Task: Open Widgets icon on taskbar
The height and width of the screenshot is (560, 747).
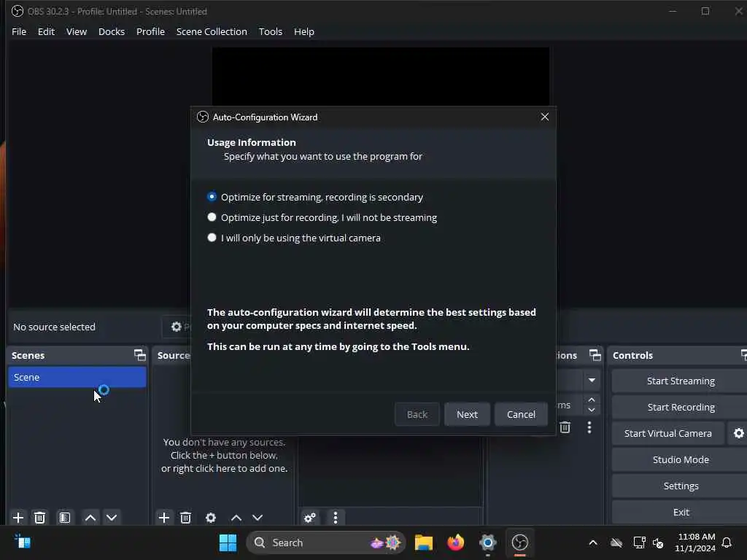Action: (x=23, y=542)
